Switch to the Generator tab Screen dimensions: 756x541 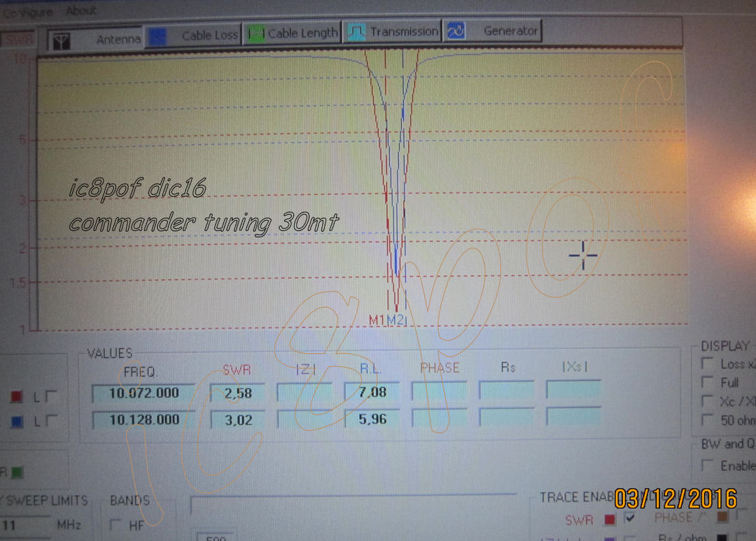(x=493, y=30)
